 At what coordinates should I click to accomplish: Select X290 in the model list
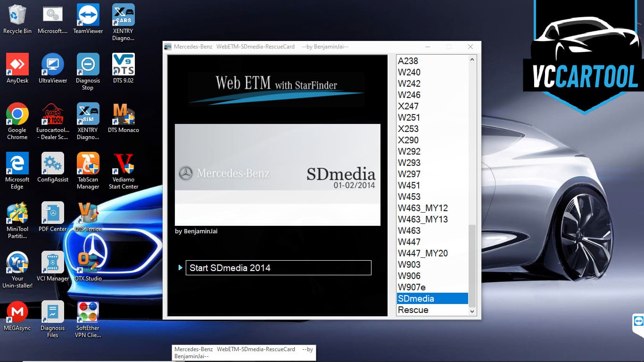point(432,140)
